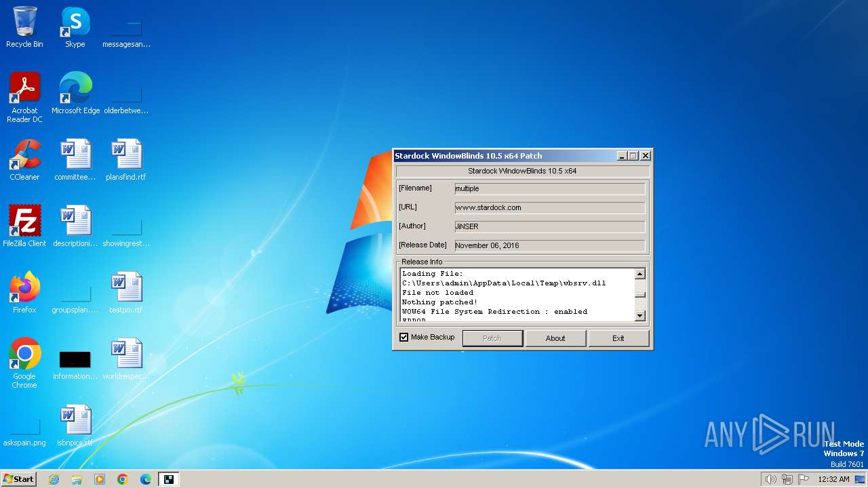The image size is (868, 488).
Task: Click the wbsrv.dll path log line
Action: coord(504,283)
